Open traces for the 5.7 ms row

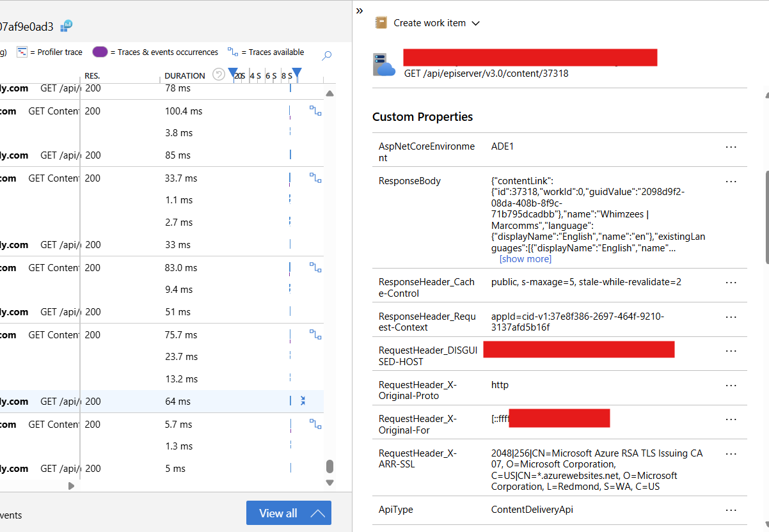(315, 423)
